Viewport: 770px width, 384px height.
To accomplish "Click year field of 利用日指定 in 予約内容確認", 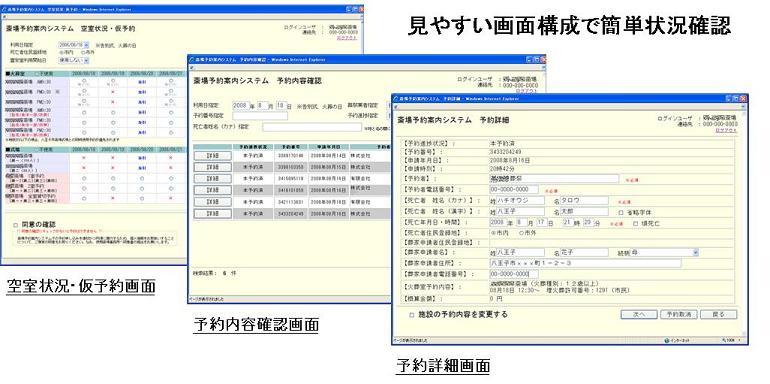I will (x=242, y=105).
